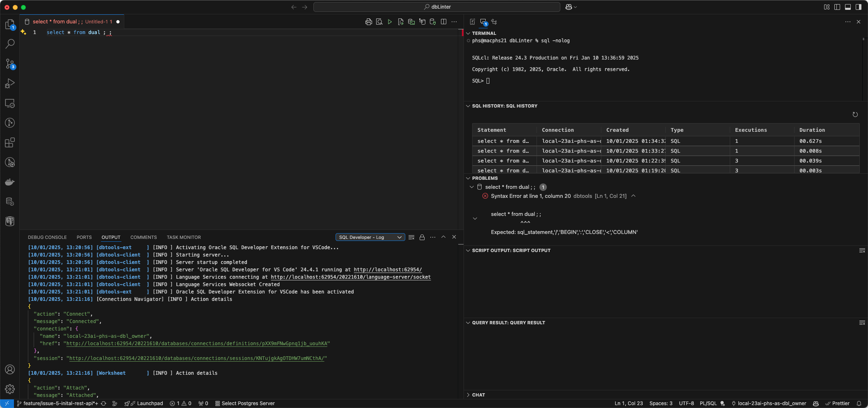868x408 pixels.
Task: Toggle the output scroll lock icon
Action: (x=422, y=237)
